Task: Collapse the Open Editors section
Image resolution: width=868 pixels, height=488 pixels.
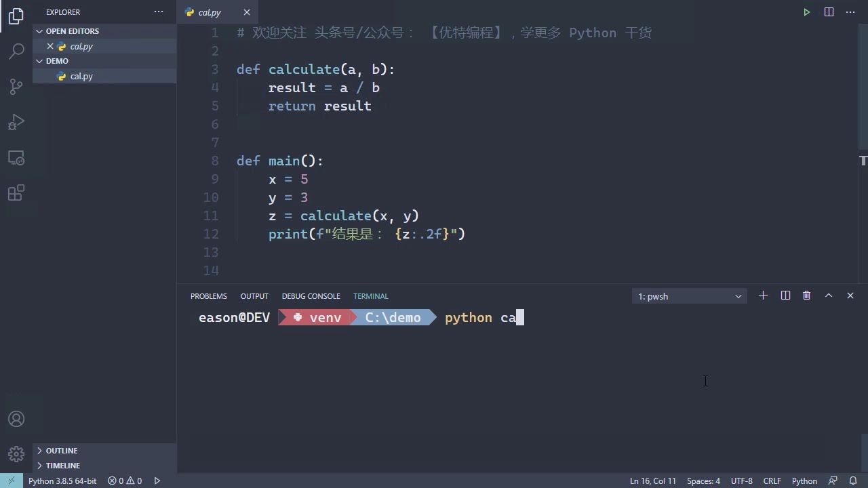Action: click(104, 31)
